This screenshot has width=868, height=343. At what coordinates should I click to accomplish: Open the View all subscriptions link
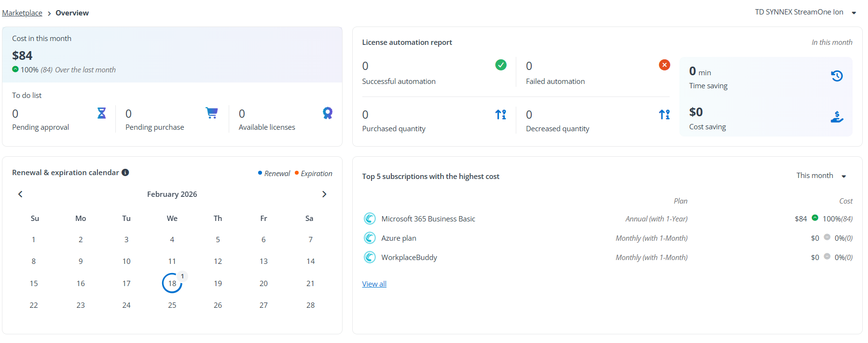point(374,284)
